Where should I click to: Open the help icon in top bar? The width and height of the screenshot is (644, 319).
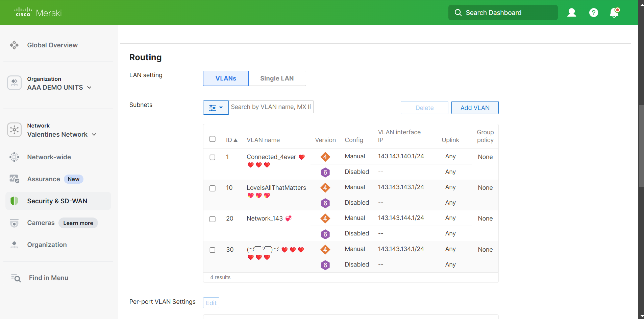[594, 13]
